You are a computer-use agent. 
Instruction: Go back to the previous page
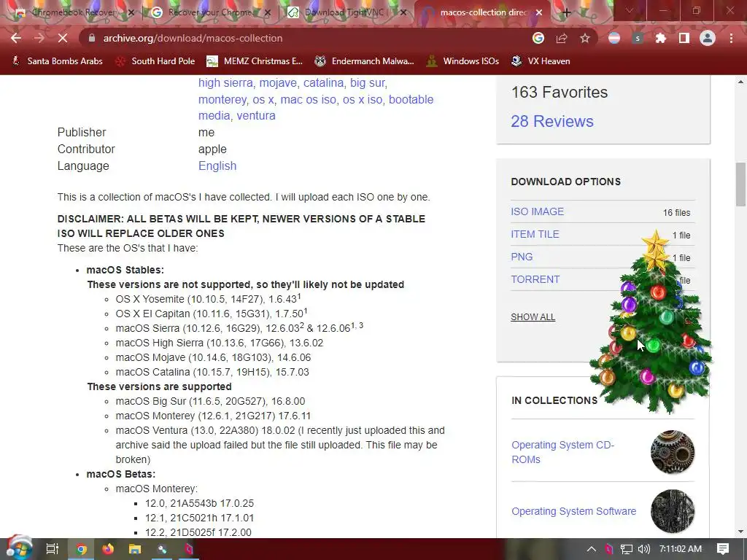[16, 38]
